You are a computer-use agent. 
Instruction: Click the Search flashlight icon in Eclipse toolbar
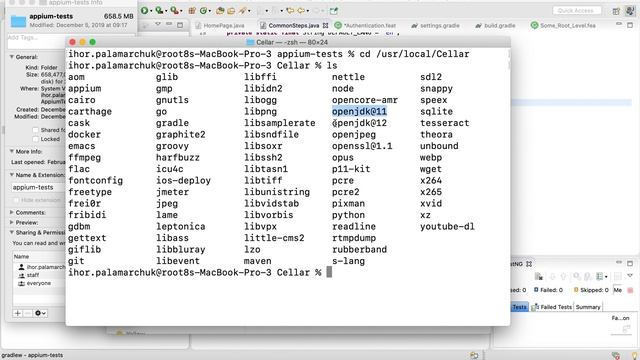click(x=243, y=11)
